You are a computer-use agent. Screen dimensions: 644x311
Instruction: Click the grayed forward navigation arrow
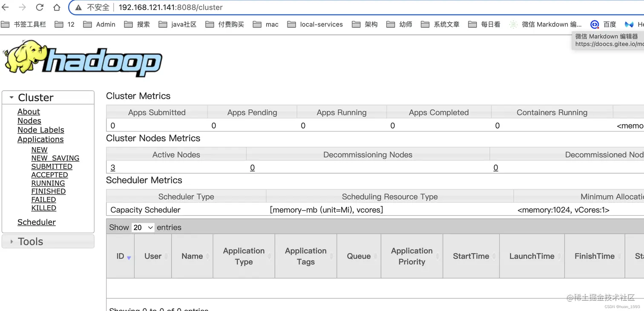pyautogui.click(x=23, y=7)
